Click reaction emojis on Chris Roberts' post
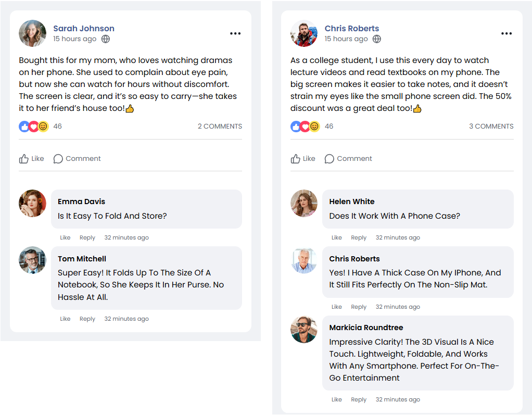532x415 pixels. pos(305,126)
